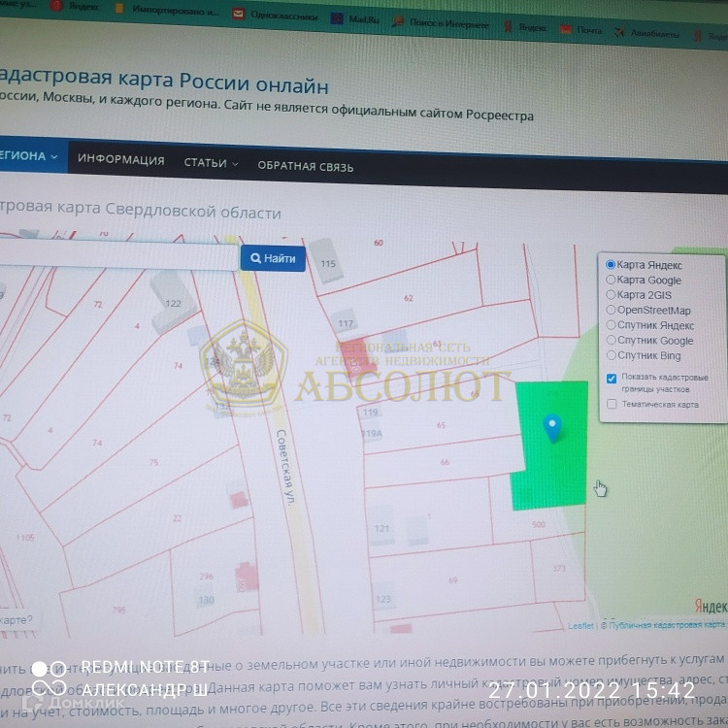Click the cadastral search input field

(x=118, y=253)
